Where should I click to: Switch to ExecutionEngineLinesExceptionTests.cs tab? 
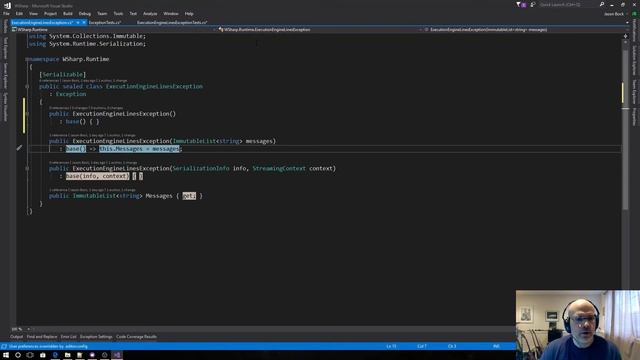[172, 22]
